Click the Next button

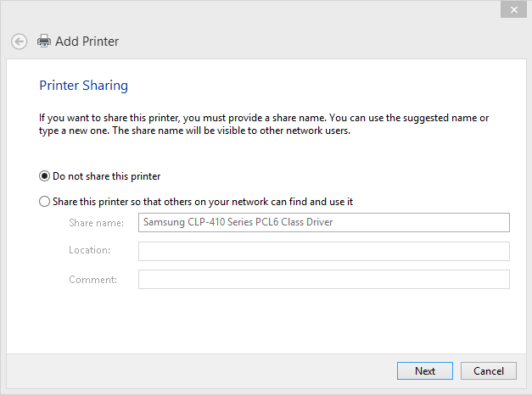(x=425, y=370)
